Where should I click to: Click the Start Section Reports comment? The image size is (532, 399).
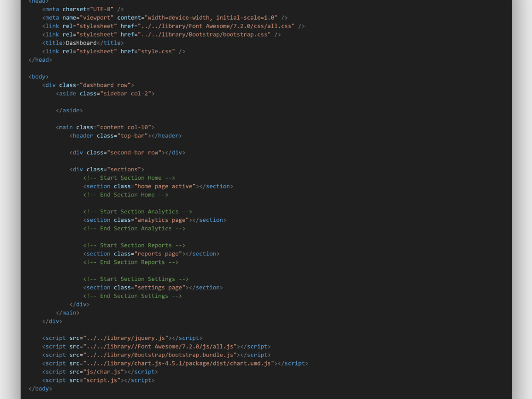[x=134, y=245]
